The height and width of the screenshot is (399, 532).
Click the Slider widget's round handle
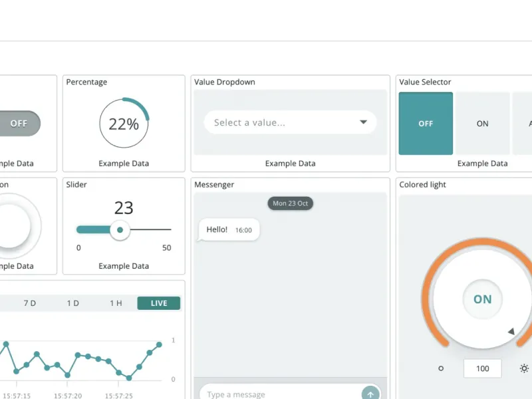point(120,230)
